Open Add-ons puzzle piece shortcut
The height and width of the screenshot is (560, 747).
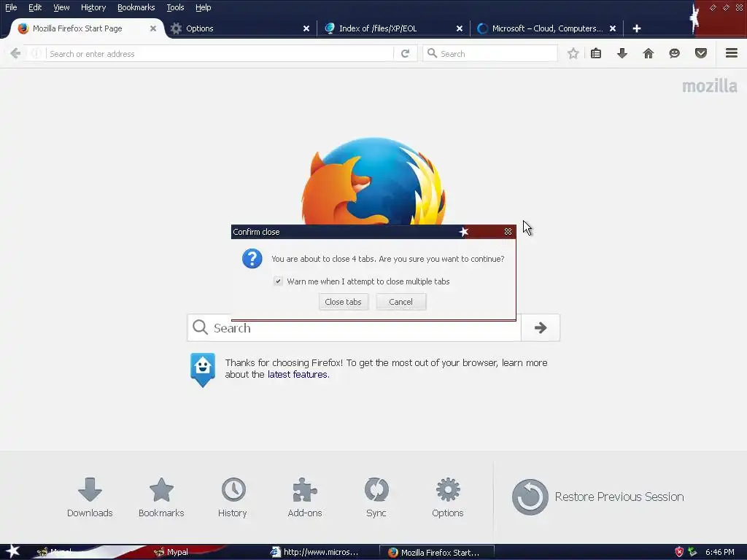click(305, 497)
